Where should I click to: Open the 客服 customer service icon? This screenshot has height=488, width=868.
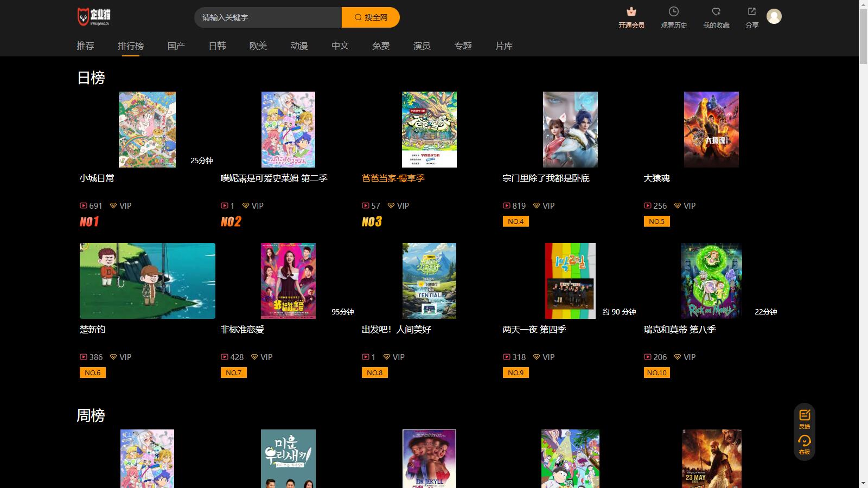click(804, 441)
